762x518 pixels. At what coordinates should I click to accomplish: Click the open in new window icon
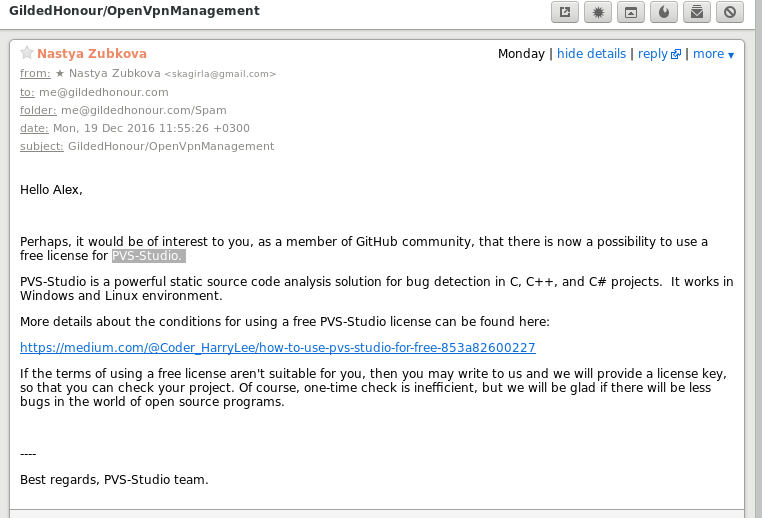point(565,12)
